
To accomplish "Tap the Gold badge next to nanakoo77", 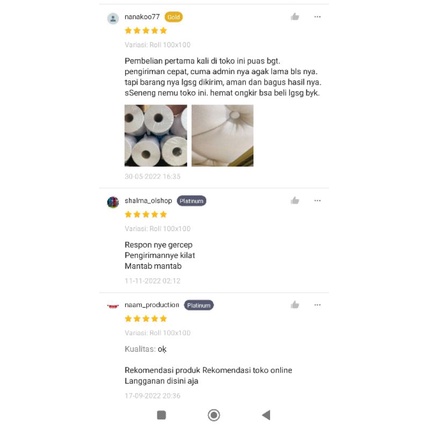I will [174, 17].
